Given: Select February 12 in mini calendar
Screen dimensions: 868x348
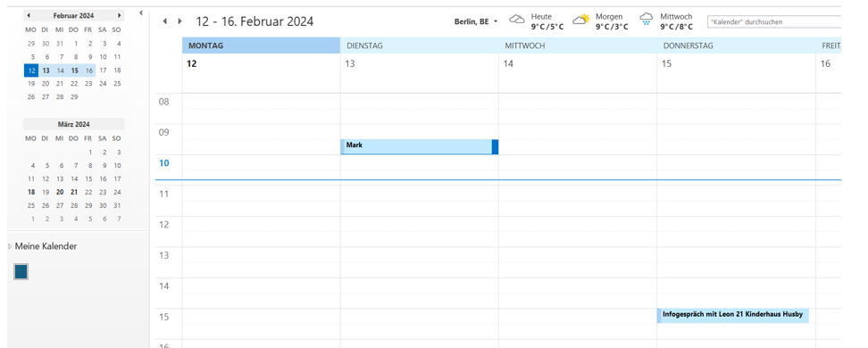Looking at the screenshot, I should pyautogui.click(x=31, y=70).
